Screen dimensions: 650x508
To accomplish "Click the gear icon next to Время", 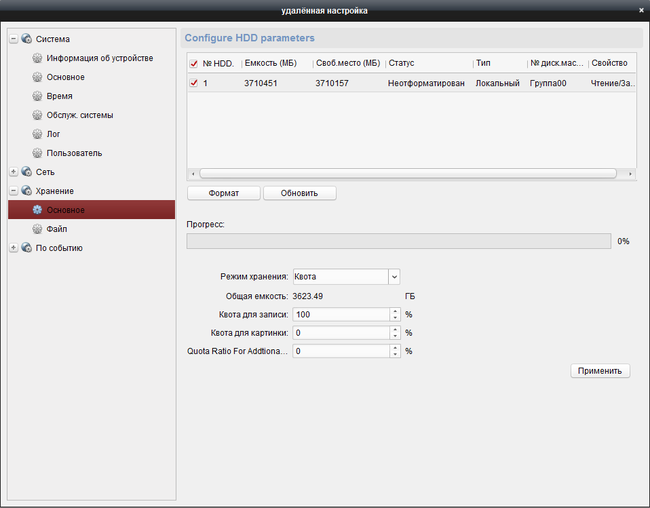I will pyautogui.click(x=37, y=96).
